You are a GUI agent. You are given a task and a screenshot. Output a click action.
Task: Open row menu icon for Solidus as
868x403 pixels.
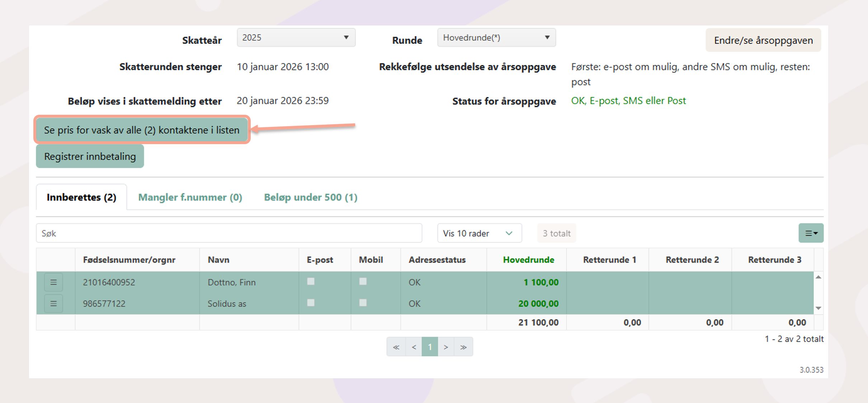click(53, 304)
